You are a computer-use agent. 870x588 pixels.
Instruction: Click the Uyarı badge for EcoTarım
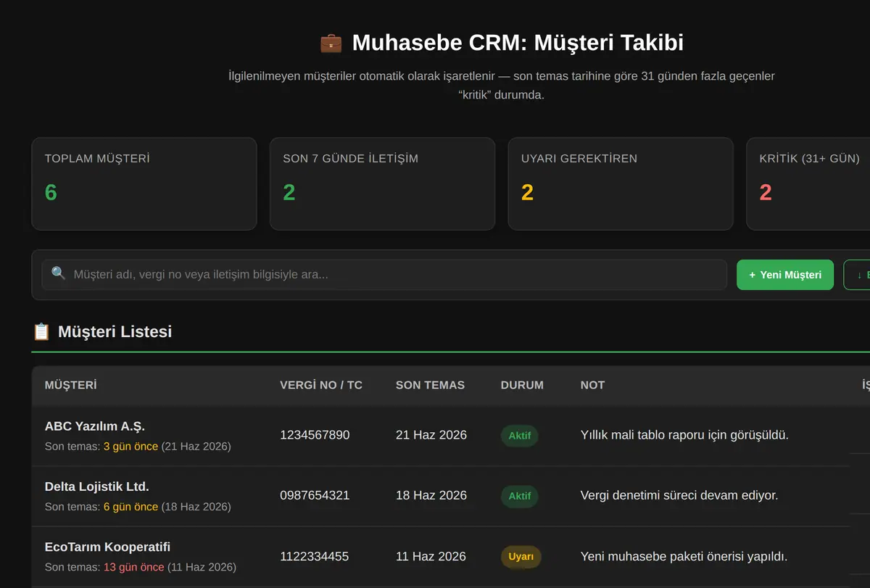click(521, 557)
